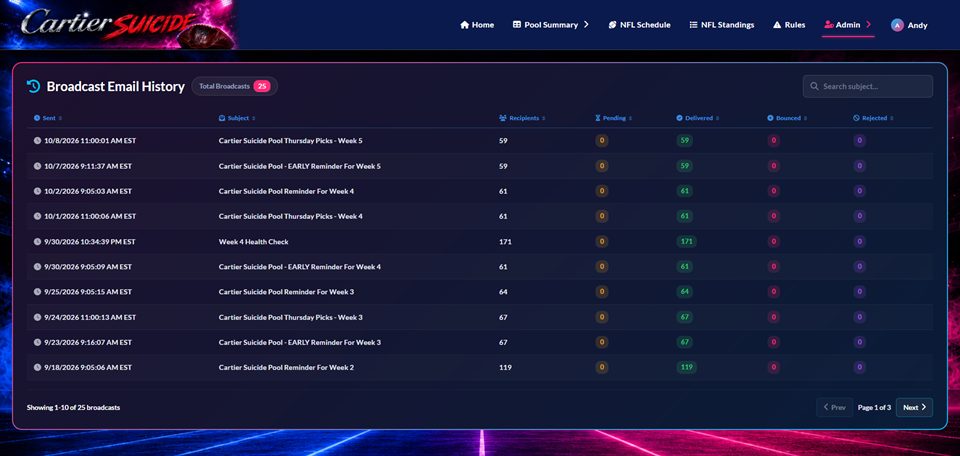View the Rules page

(x=789, y=25)
